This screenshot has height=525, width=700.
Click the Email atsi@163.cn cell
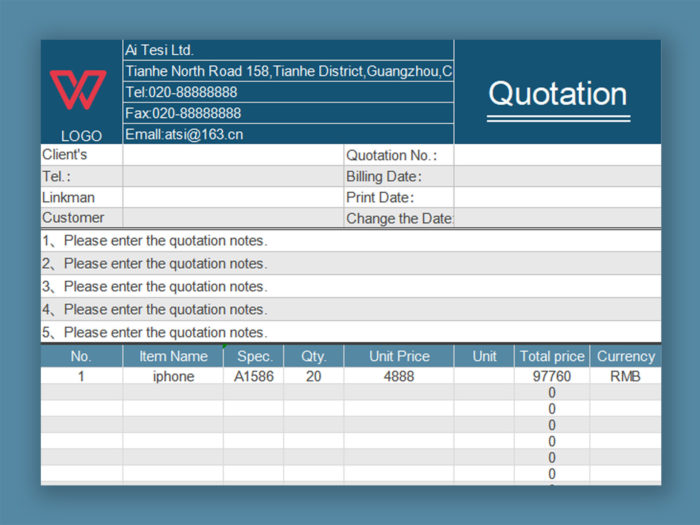point(288,134)
